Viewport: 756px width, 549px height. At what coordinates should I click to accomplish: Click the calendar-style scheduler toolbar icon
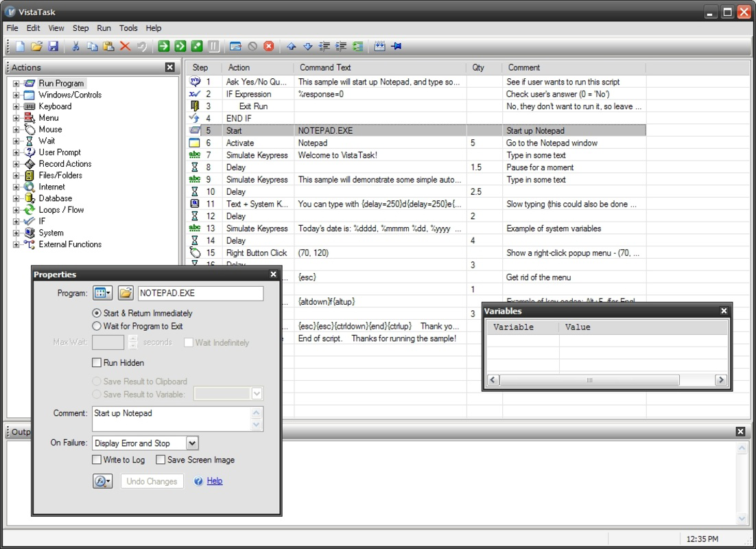tap(380, 46)
